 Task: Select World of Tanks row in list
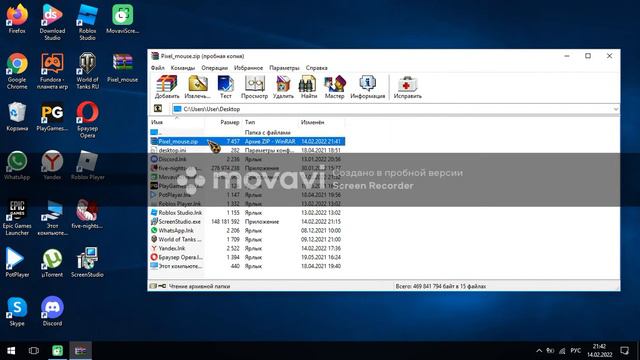[x=247, y=239]
